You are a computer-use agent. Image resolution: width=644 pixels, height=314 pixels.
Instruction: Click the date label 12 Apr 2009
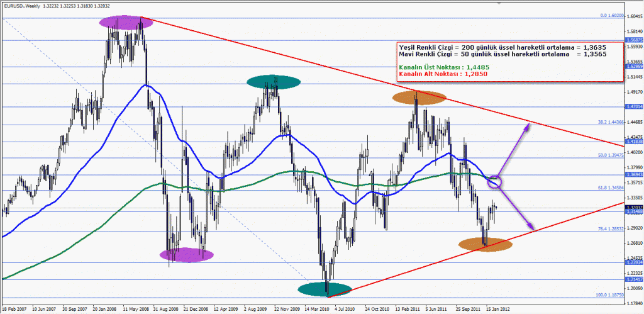226,308
